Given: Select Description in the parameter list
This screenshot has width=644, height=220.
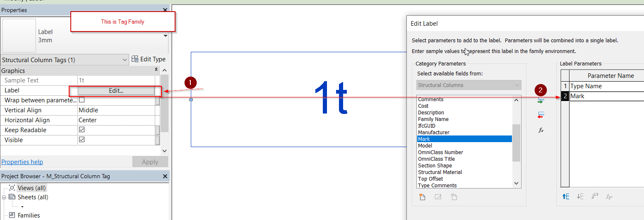Looking at the screenshot, I should [431, 113].
